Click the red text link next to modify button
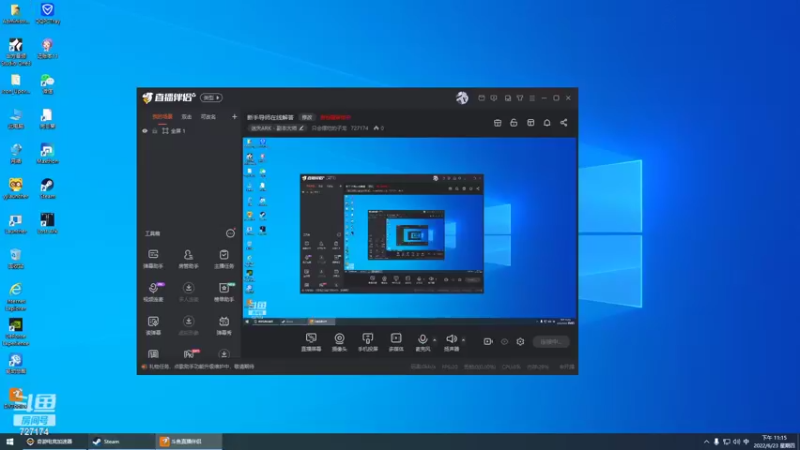Image resolution: width=800 pixels, height=450 pixels. click(335, 117)
